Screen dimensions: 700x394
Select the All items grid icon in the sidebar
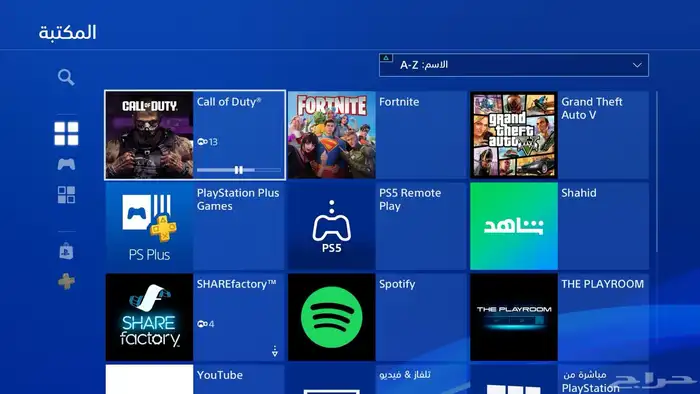[66, 133]
